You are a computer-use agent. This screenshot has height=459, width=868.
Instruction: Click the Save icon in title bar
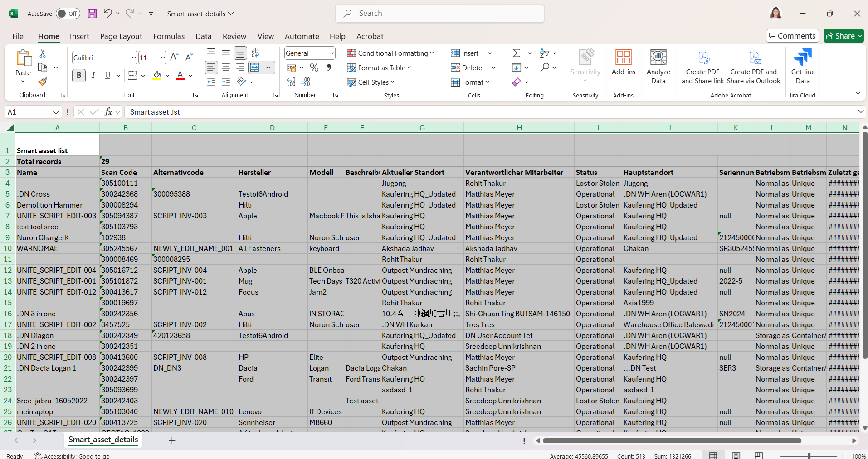92,14
